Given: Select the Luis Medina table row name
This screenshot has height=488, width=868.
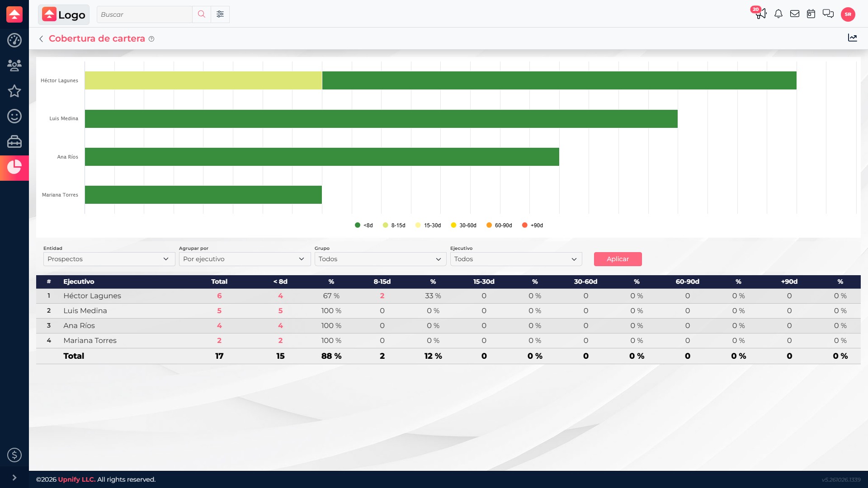Looking at the screenshot, I should coord(85,311).
